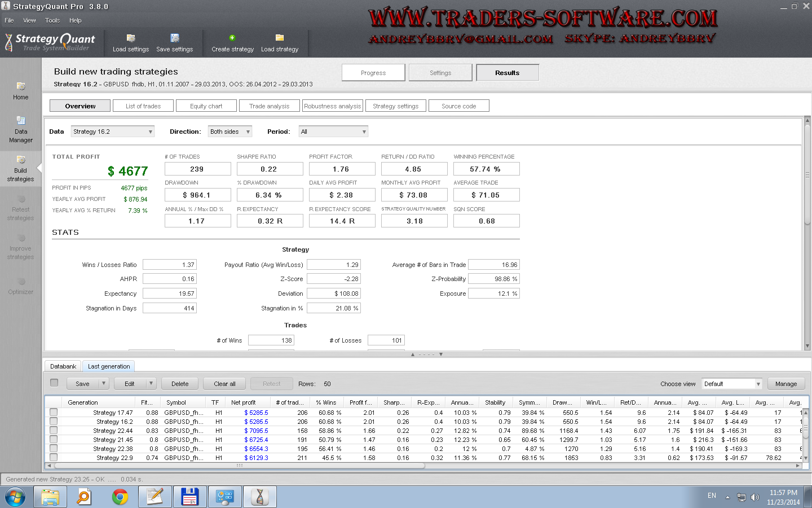Switch to the Equity chart tab
Image resolution: width=812 pixels, height=508 pixels.
click(206, 106)
